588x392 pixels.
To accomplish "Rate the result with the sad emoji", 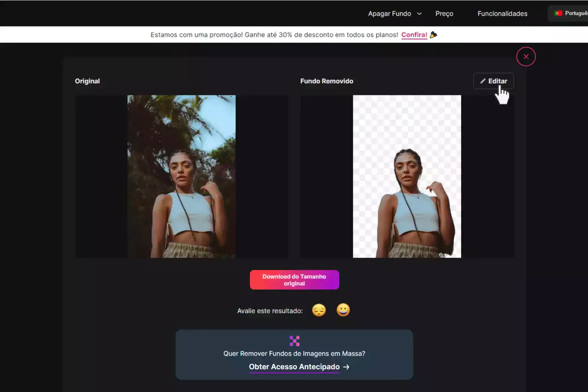I will (x=319, y=310).
